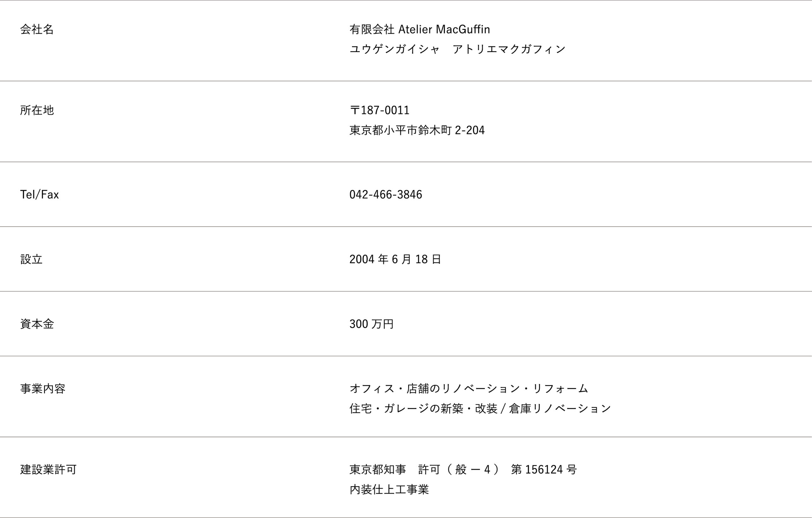Click founding date 2004 年 6 月 18 日

click(395, 259)
